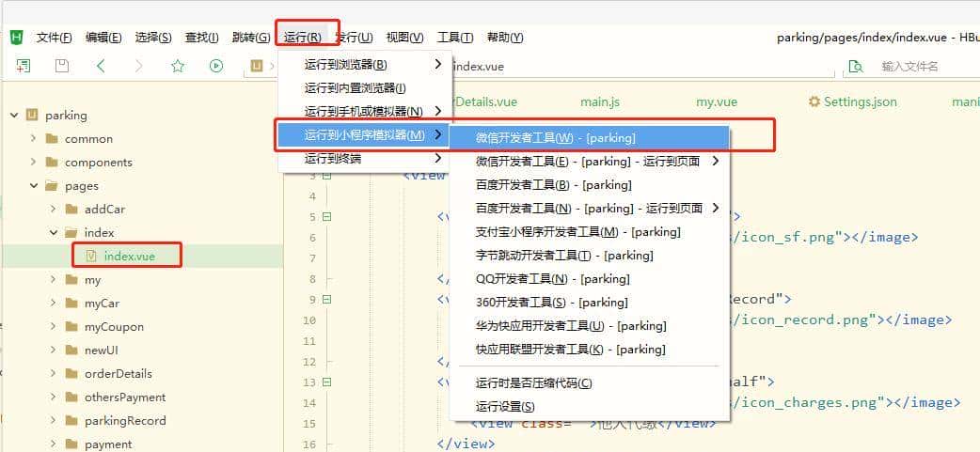Choose 运行到浏览器(B) menu entry
Image resolution: width=980 pixels, height=452 pixels.
(x=365, y=64)
